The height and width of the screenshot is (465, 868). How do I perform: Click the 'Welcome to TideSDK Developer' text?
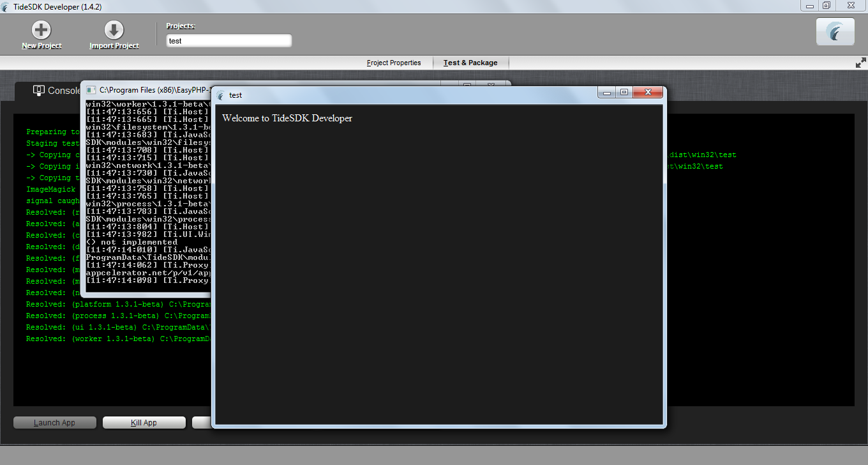tap(287, 118)
